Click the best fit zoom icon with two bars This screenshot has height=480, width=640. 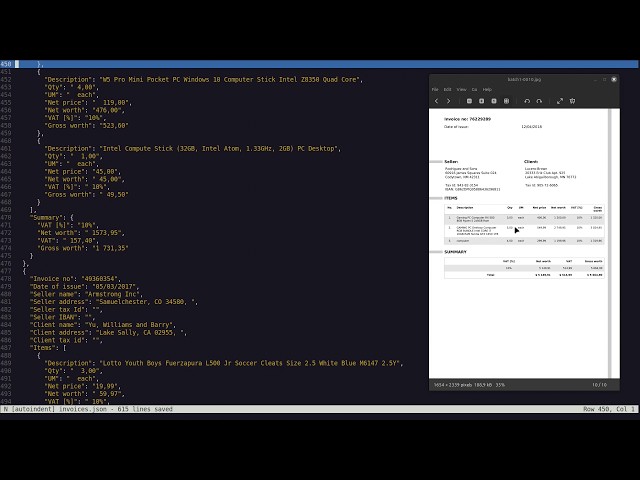pos(506,101)
